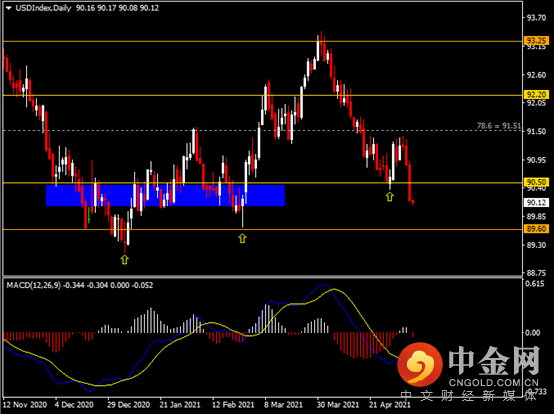Select the blue rectangle support zone
This screenshot has height=414, width=554.
pos(165,195)
